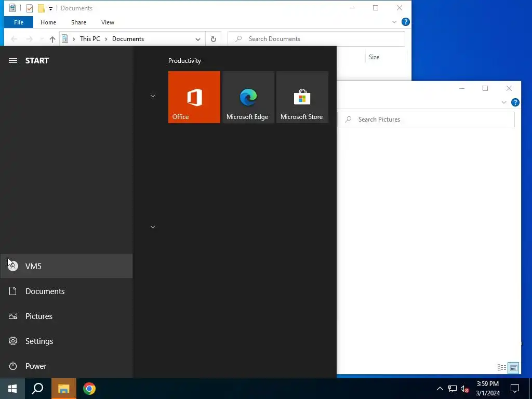The width and height of the screenshot is (532, 399).
Task: Switch Pictures window to large icons view
Action: click(513, 368)
